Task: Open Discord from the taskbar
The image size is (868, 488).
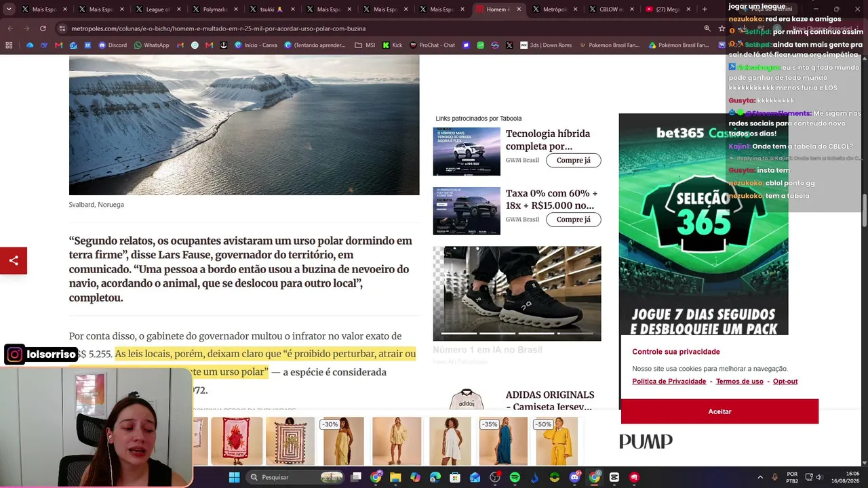Action: (574, 477)
